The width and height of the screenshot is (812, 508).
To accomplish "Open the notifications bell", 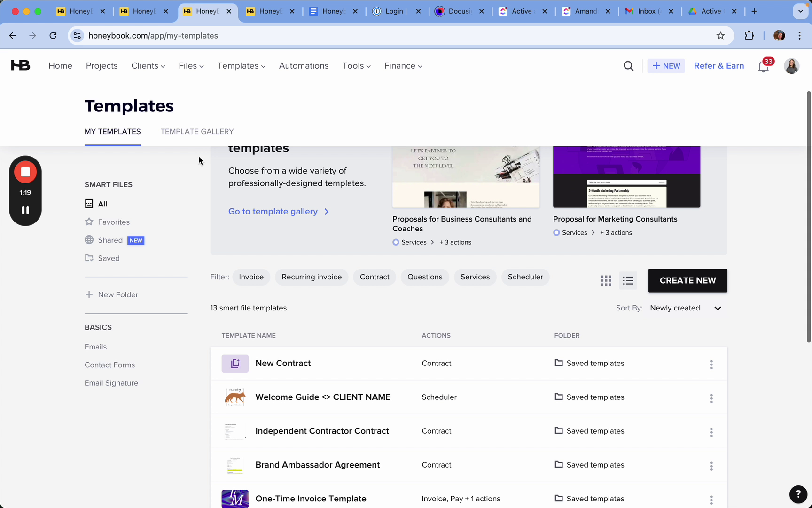I will point(763,66).
